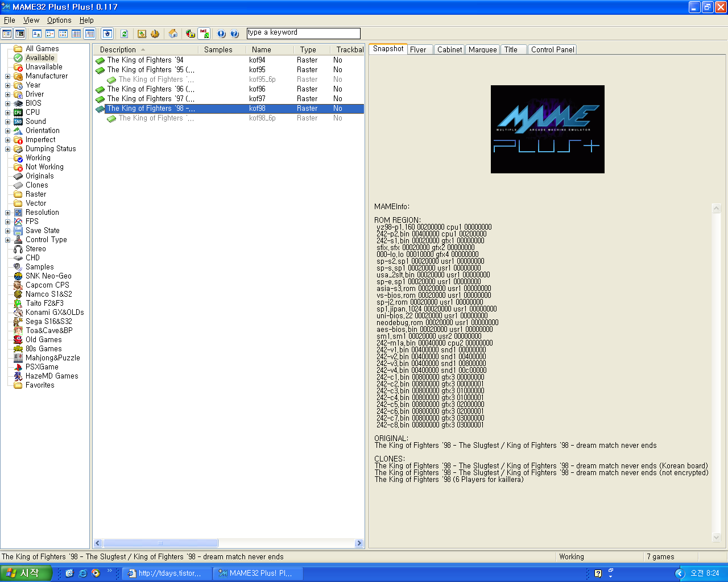Sort games by Type column
The image size is (728, 582).
click(x=311, y=49)
